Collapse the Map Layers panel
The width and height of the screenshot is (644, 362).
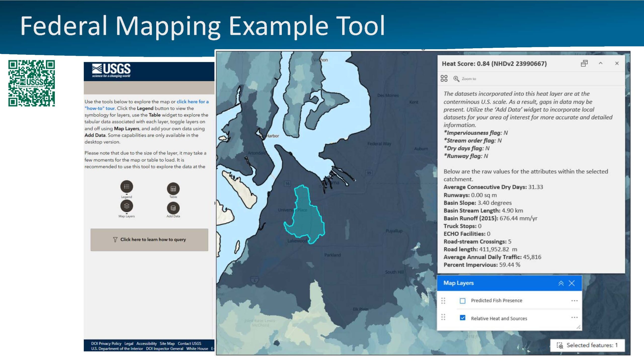(561, 283)
